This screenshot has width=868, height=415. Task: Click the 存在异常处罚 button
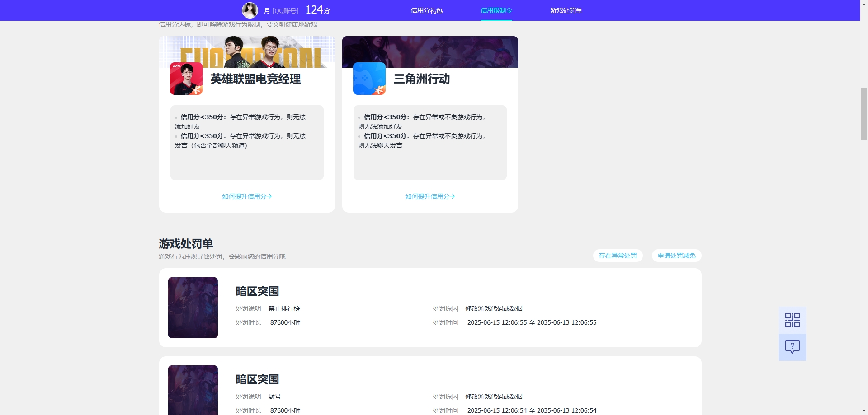tap(618, 256)
